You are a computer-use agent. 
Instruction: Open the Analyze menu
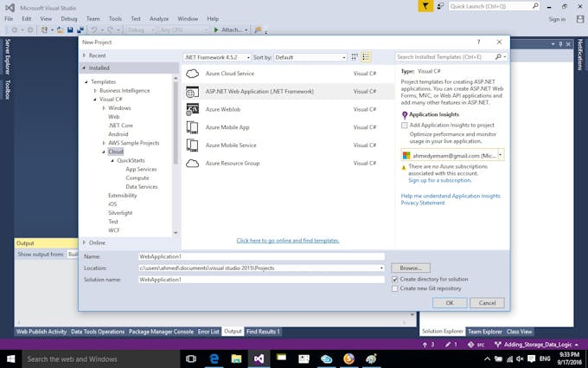pyautogui.click(x=159, y=18)
